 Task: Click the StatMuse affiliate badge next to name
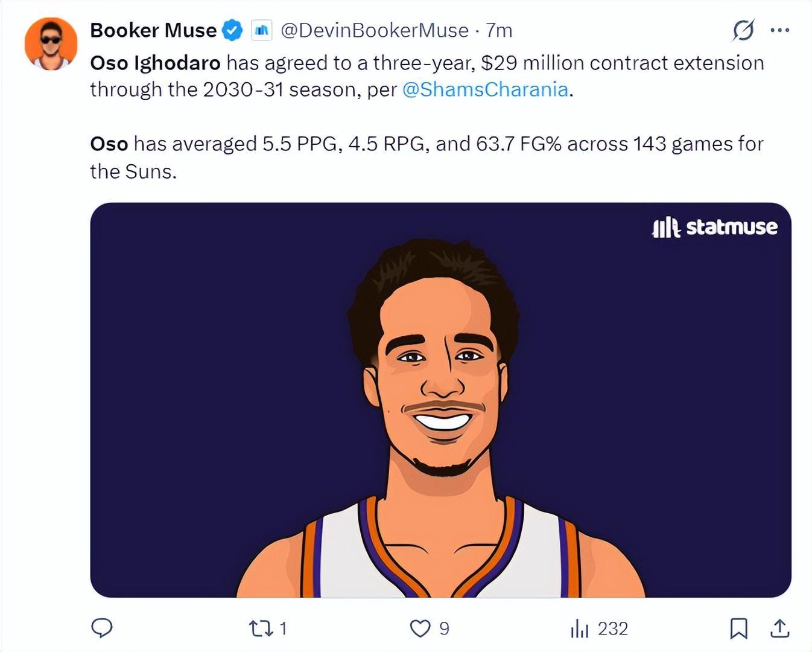tap(262, 30)
